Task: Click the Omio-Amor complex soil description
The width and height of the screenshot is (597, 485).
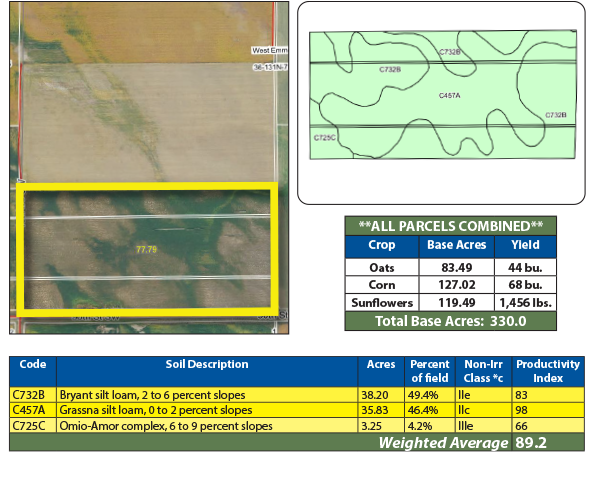Action: point(166,426)
